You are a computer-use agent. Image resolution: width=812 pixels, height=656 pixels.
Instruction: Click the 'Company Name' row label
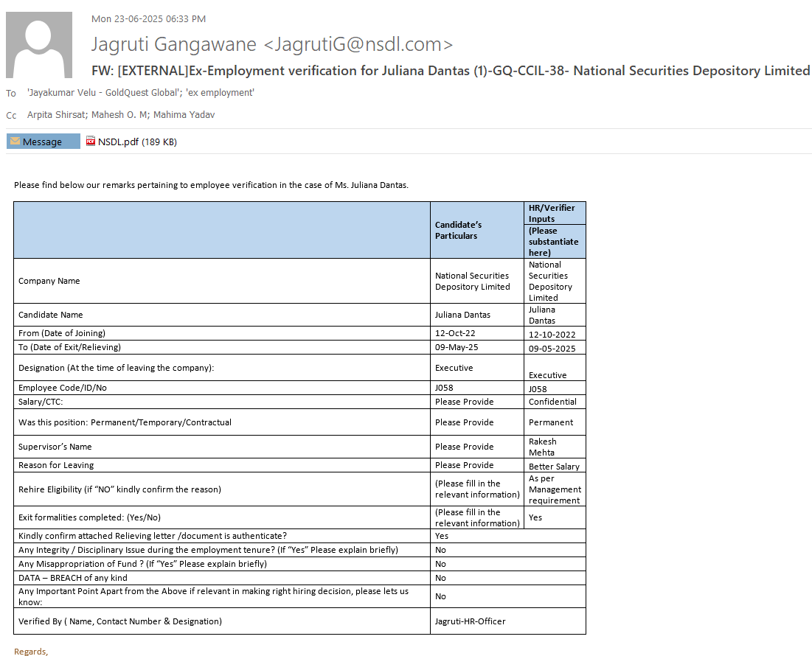pyautogui.click(x=49, y=281)
